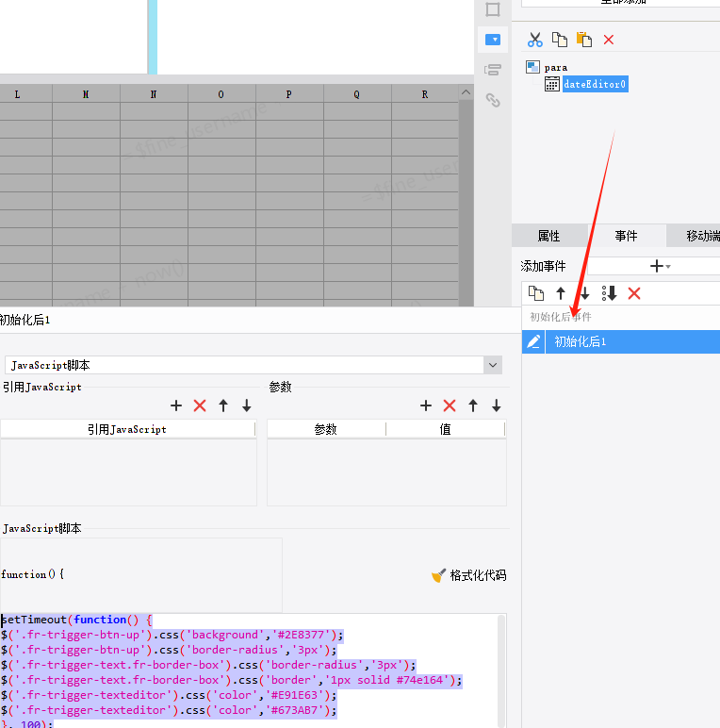Click the grid scrollbar up arrow
Image resolution: width=720 pixels, height=728 pixels.
(466, 92)
